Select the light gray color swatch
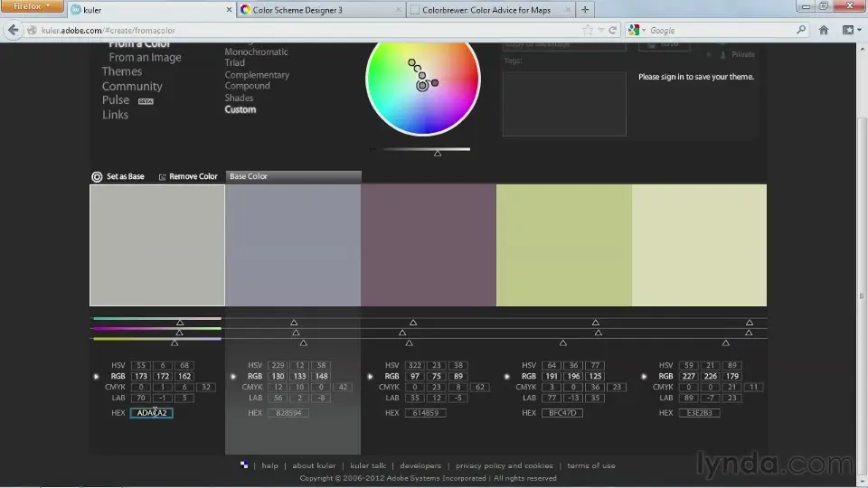Image resolution: width=868 pixels, height=488 pixels. pyautogui.click(x=157, y=245)
